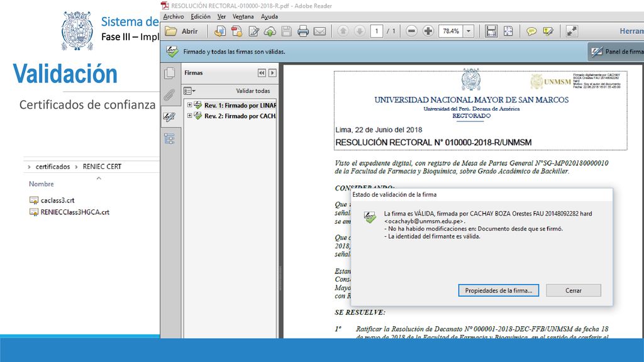This screenshot has width=644, height=362.
Task: Open the zoom percentage dropdown arrow
Action: [468, 31]
